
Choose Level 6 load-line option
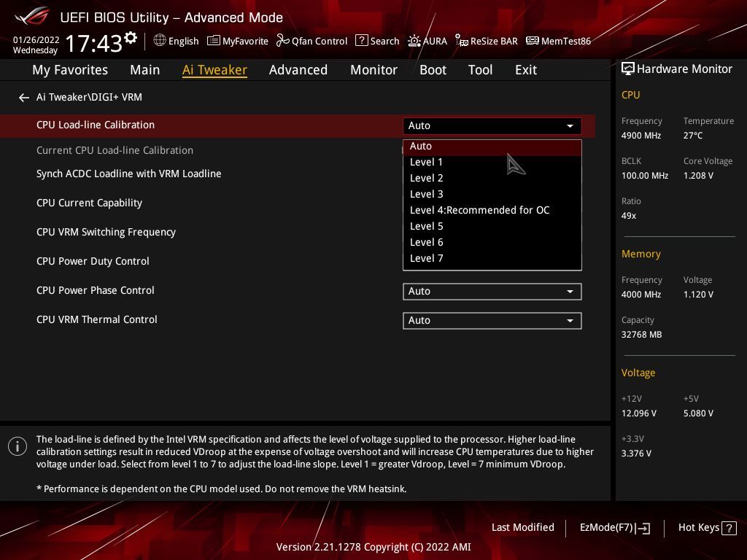(492, 242)
